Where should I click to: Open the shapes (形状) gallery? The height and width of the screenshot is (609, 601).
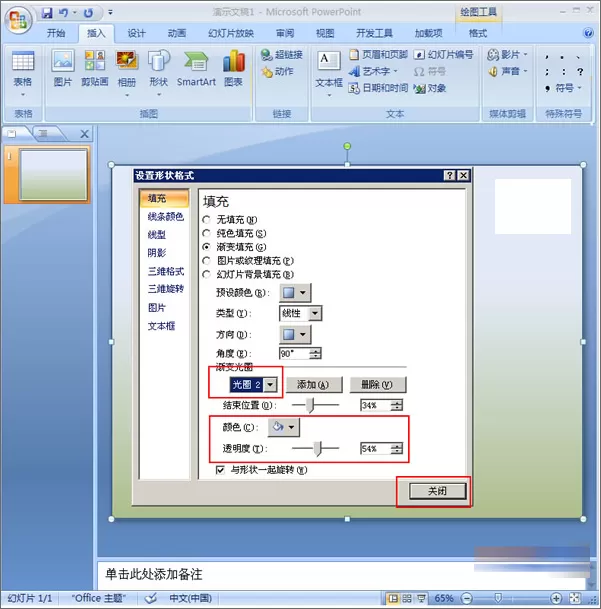[159, 73]
